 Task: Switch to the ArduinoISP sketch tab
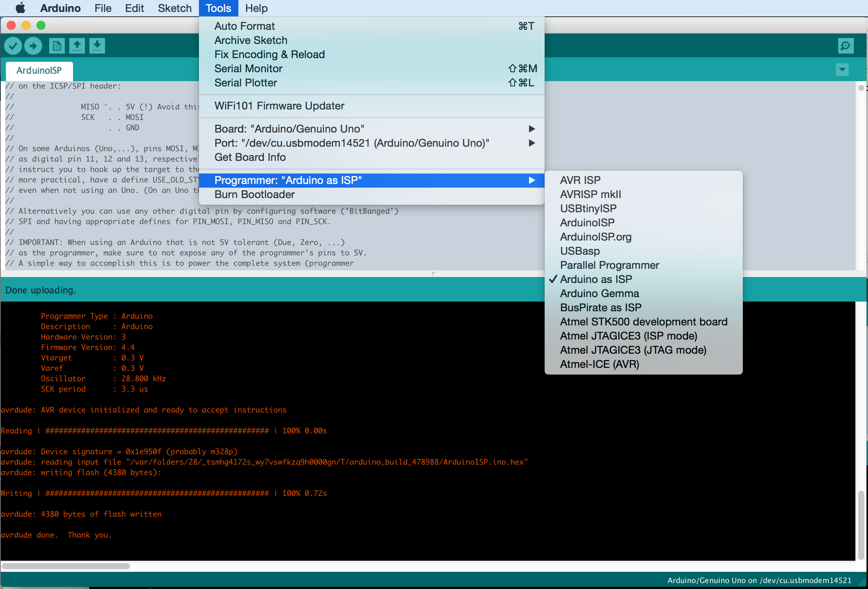point(39,70)
